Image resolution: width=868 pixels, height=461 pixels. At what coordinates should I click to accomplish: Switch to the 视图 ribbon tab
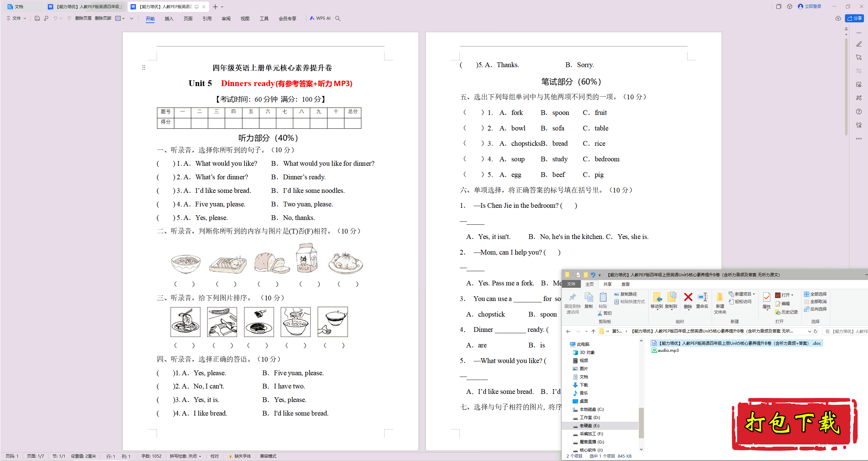(x=245, y=19)
